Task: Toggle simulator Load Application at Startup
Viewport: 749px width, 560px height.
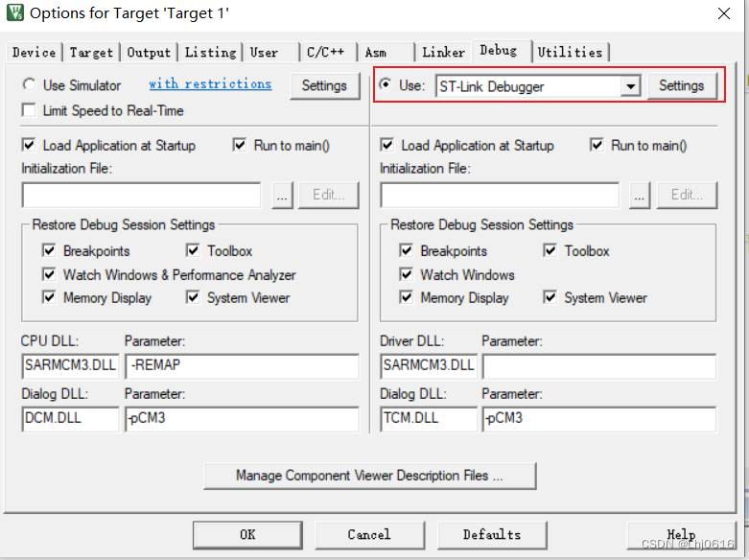Action: tap(29, 145)
